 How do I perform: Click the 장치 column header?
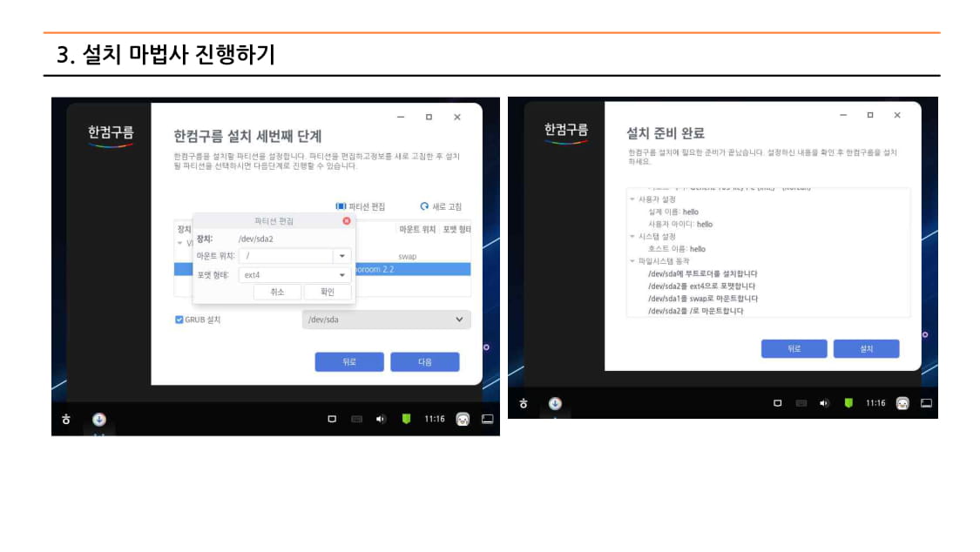coord(184,230)
